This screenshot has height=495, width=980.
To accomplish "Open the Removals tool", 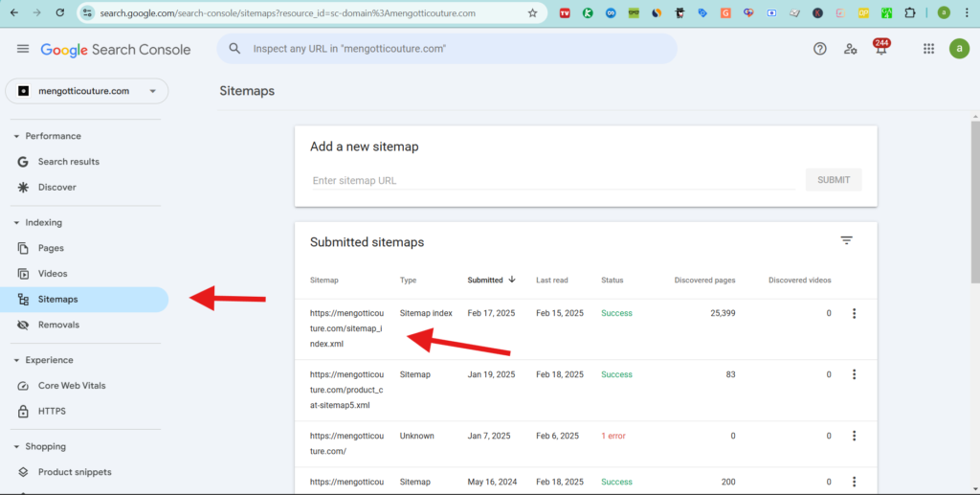I will click(x=58, y=325).
